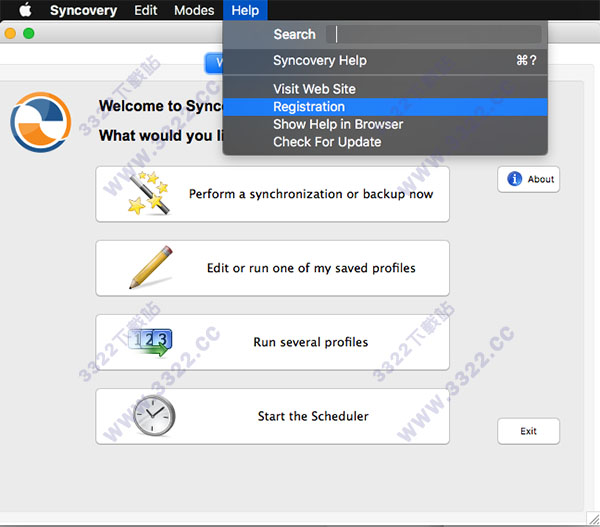The image size is (600, 527).
Task: Open Edit or run one of my saved profiles
Action: coord(272,268)
